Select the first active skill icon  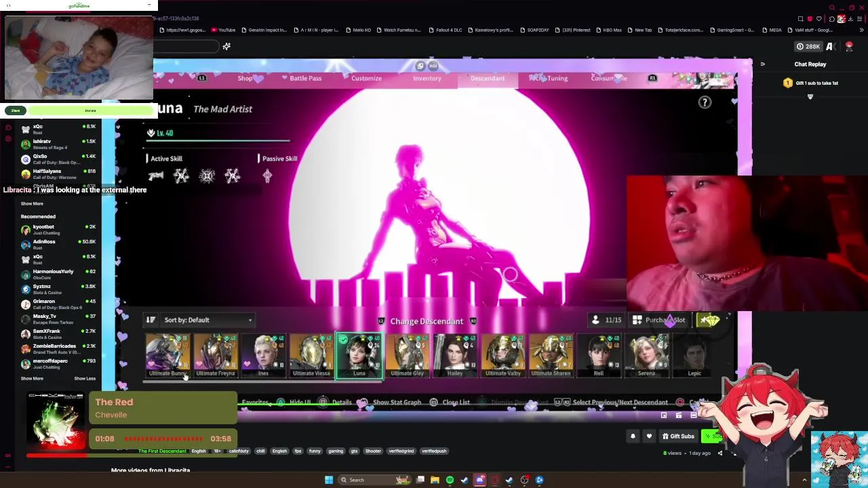(x=156, y=176)
